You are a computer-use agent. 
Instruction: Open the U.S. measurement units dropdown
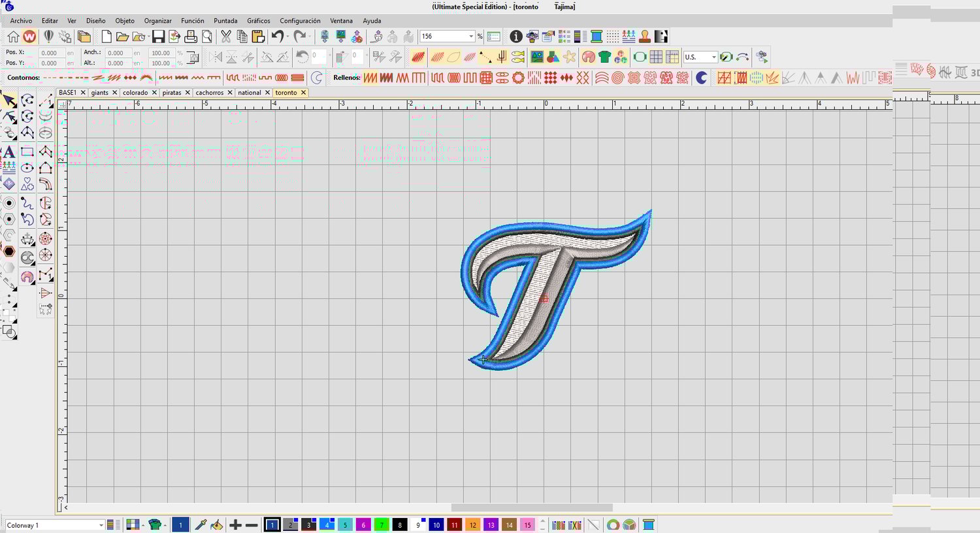coord(713,57)
